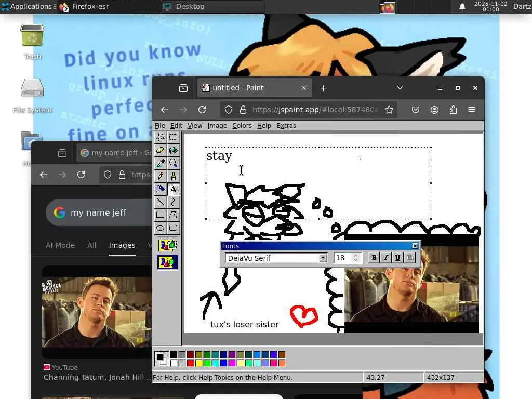Open the Trash desktop icon
Viewport: 532px width, 399px height.
[32, 42]
